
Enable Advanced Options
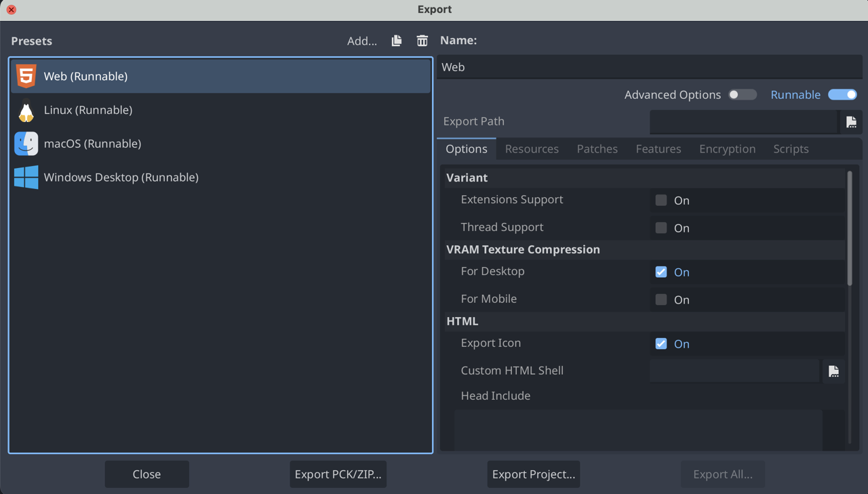coord(742,95)
